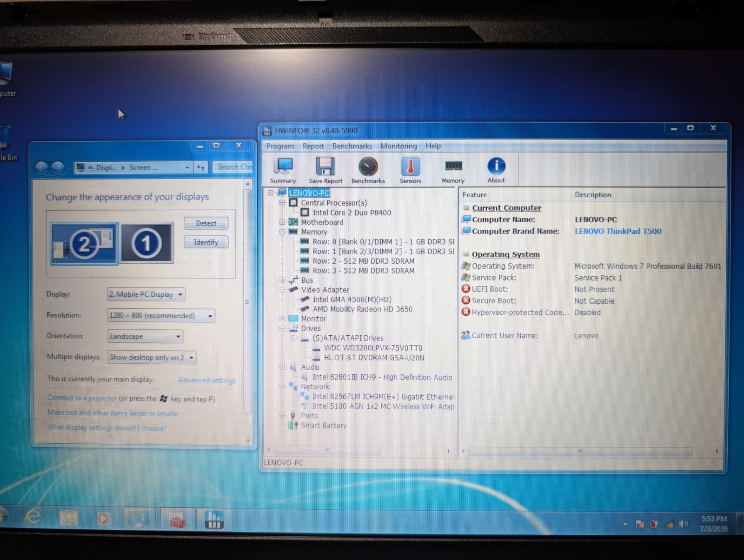Screen dimensions: 744x560
Task: Expand the Motherboard node
Action: [x=282, y=222]
